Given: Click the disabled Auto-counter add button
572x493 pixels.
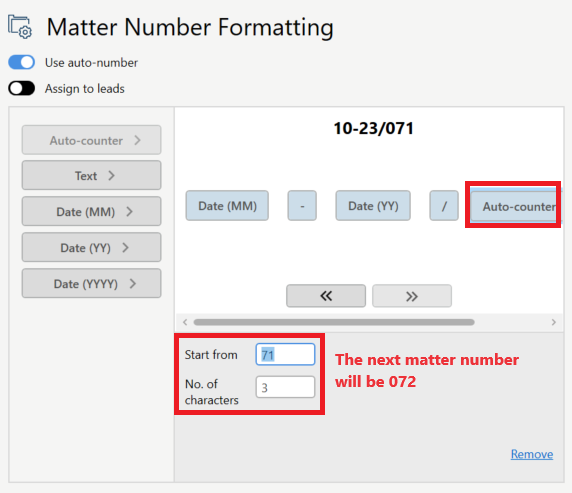Looking at the screenshot, I should pyautogui.click(x=91, y=140).
